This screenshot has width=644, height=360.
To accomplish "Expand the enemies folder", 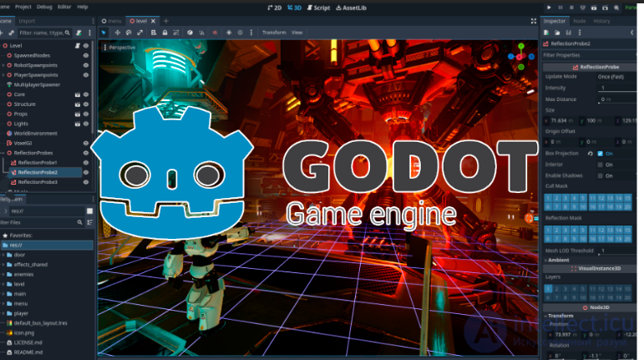I will pos(3,275).
